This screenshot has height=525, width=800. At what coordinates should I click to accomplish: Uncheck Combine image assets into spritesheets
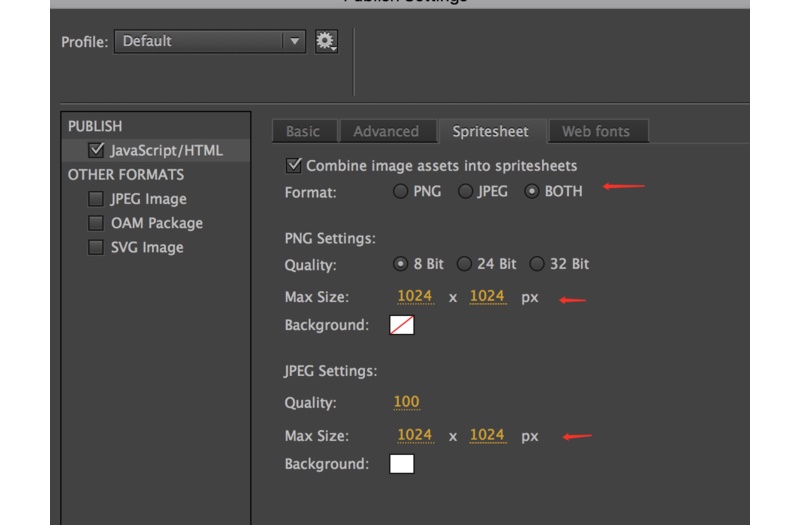pos(294,165)
